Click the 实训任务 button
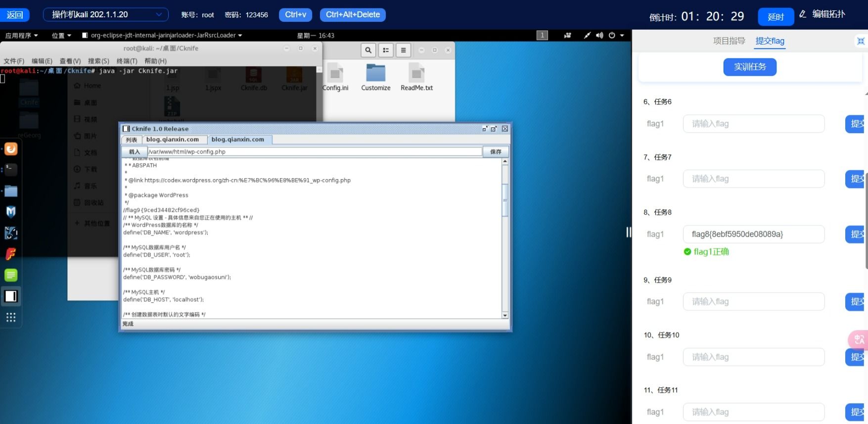Viewport: 868px width, 424px height. click(750, 67)
